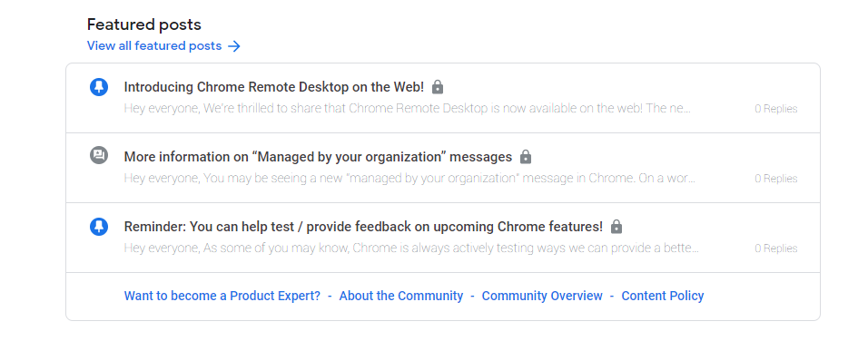The width and height of the screenshot is (868, 341).
Task: Click preview text about managed organization message
Action: [x=409, y=178]
